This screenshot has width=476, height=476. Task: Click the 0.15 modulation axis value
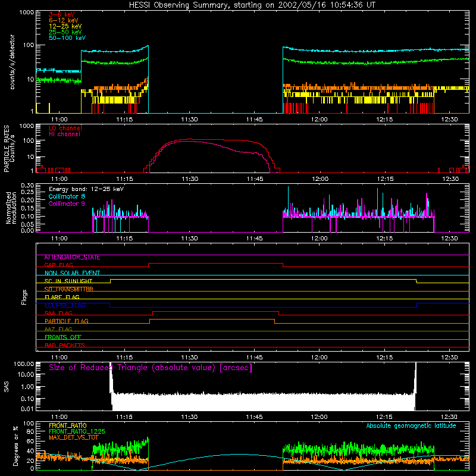coord(27,208)
